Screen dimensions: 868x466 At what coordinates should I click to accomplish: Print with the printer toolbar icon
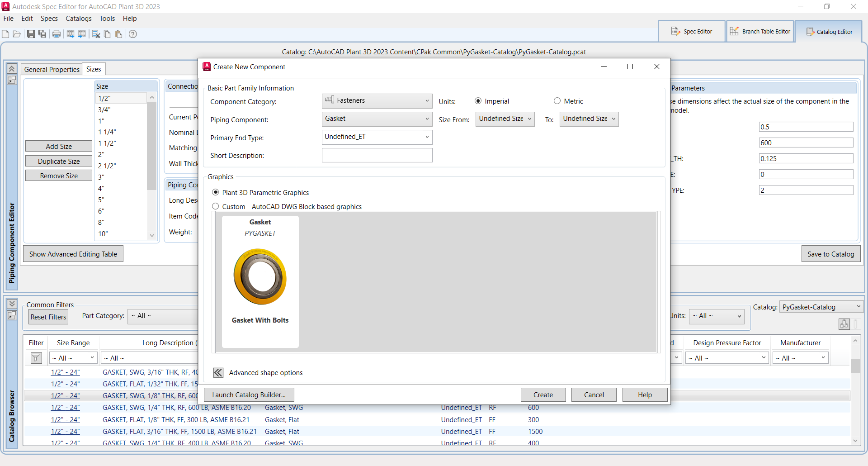click(x=57, y=34)
